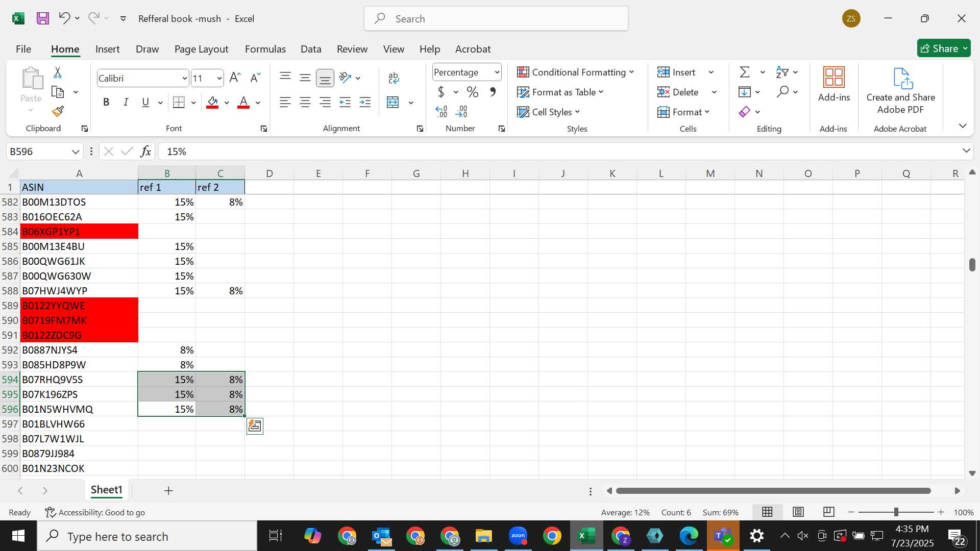This screenshot has height=551, width=980.
Task: Click the Insert Function fx icon
Action: point(146,152)
